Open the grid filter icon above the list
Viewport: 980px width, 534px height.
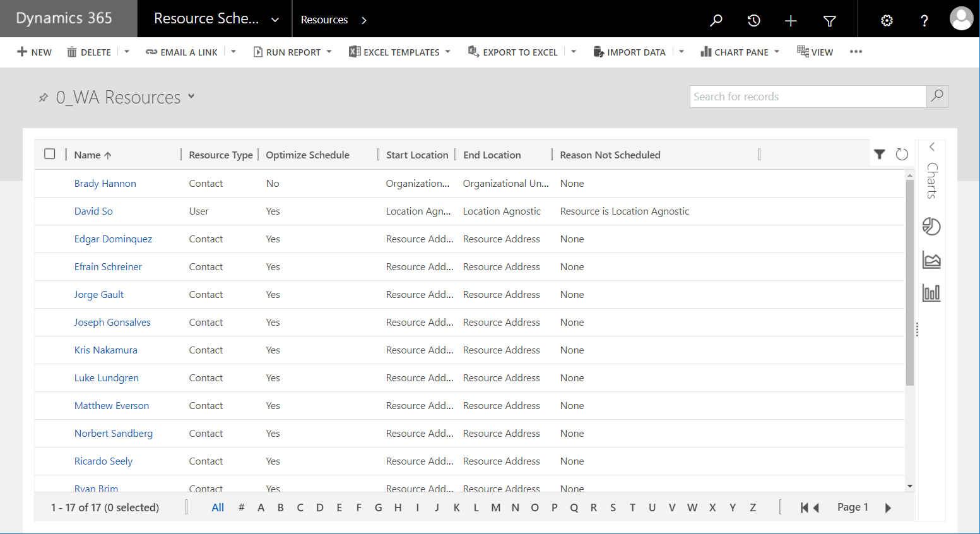(880, 153)
